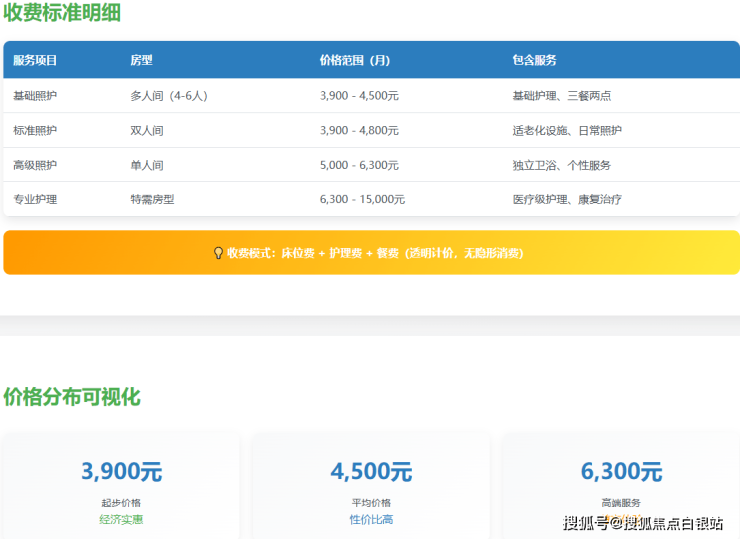Click the 医疗级护理、康复治疗 services cell
The height and width of the screenshot is (539, 740).
(566, 199)
